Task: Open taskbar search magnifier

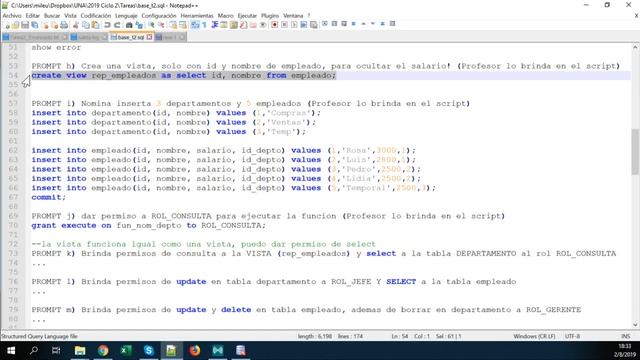Action: (x=34, y=350)
